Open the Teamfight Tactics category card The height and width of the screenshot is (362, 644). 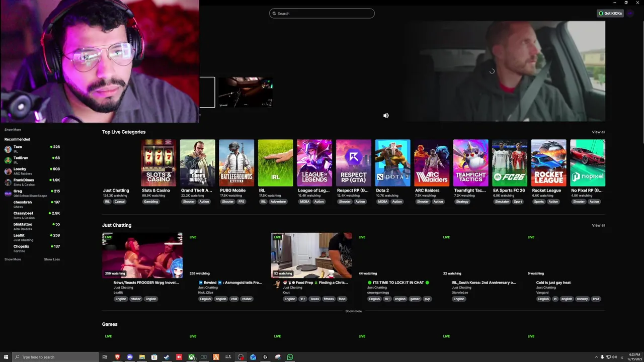coord(470,163)
